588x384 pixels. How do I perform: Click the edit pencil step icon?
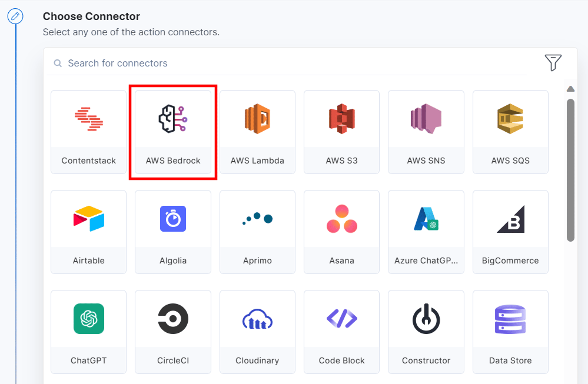click(15, 16)
